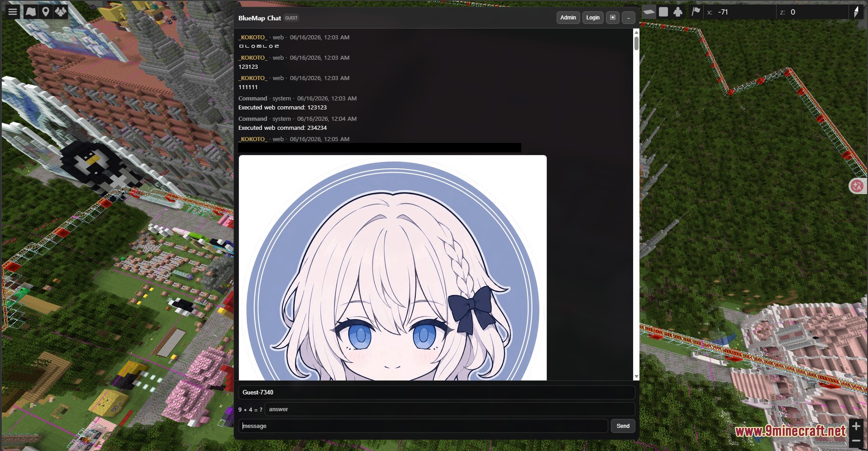Viewport: 868px width, 451px height.
Task: Click the chat scrollbar thumb
Action: [x=636, y=43]
